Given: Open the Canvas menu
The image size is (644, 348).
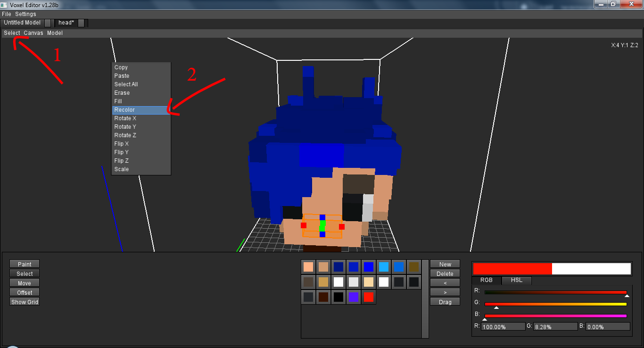Looking at the screenshot, I should pyautogui.click(x=33, y=33).
